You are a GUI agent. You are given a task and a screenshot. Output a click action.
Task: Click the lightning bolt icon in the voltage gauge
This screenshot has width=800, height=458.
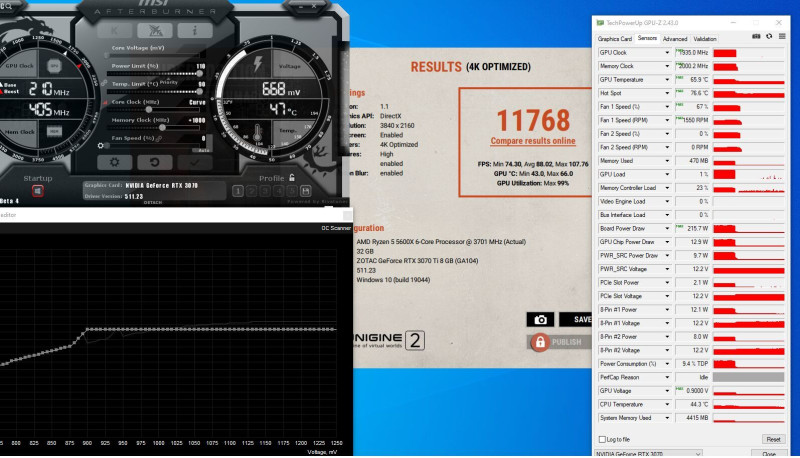coord(258,64)
